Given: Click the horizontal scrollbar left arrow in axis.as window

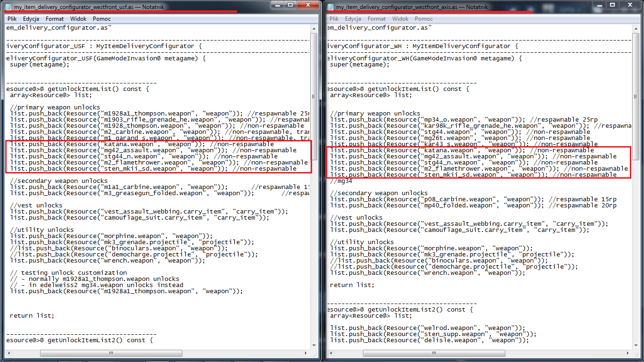Looking at the screenshot, I should [x=331, y=353].
